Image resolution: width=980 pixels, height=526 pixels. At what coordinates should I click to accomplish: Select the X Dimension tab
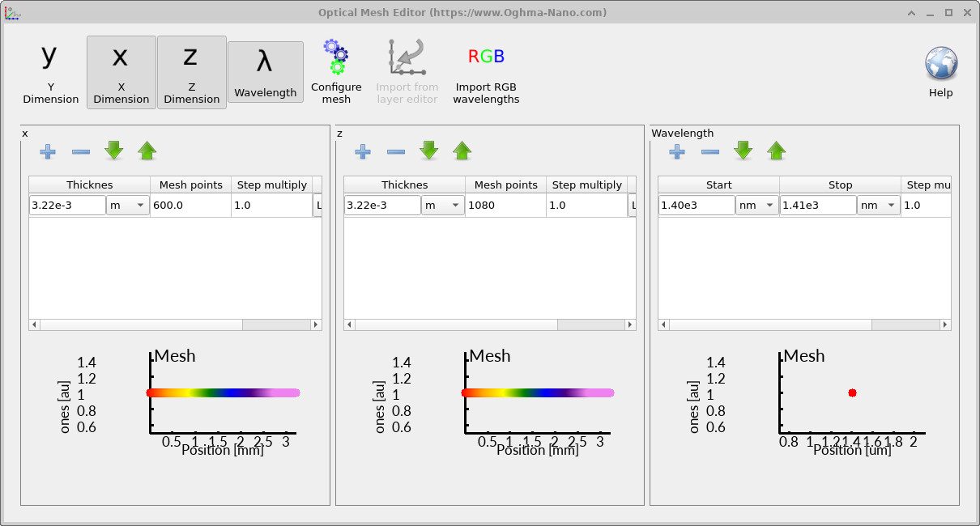(121, 72)
